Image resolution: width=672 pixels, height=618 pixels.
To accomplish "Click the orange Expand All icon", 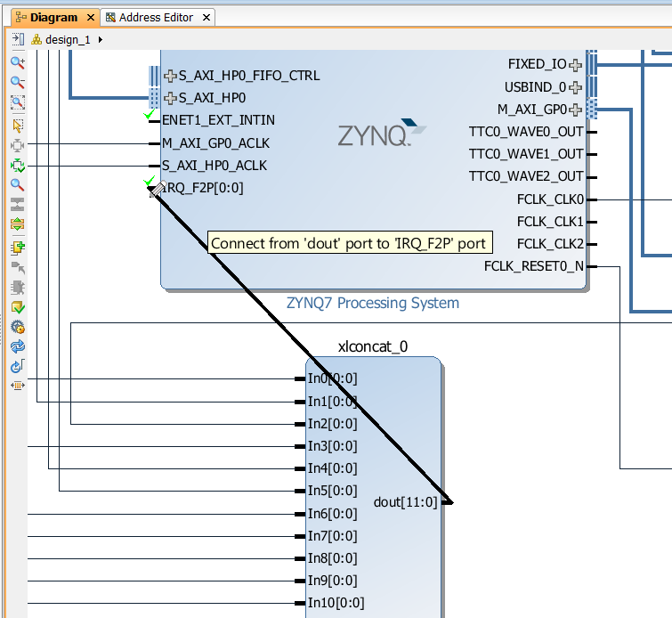I will tap(18, 224).
